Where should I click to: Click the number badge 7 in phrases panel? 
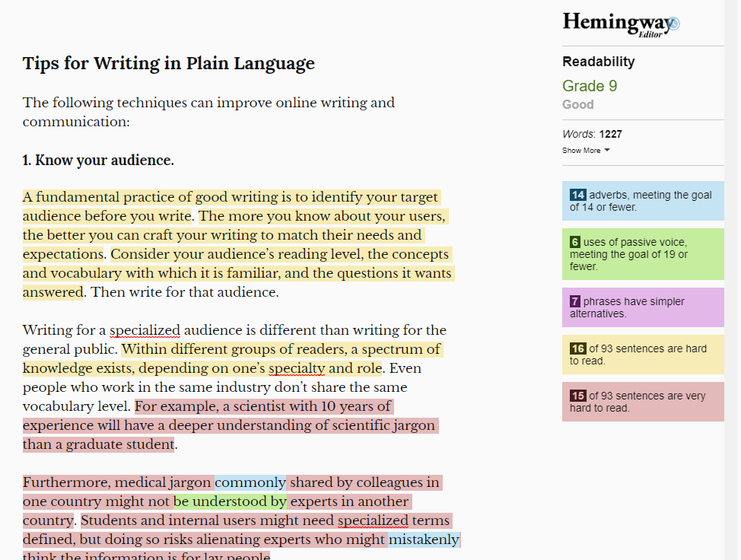(x=574, y=301)
